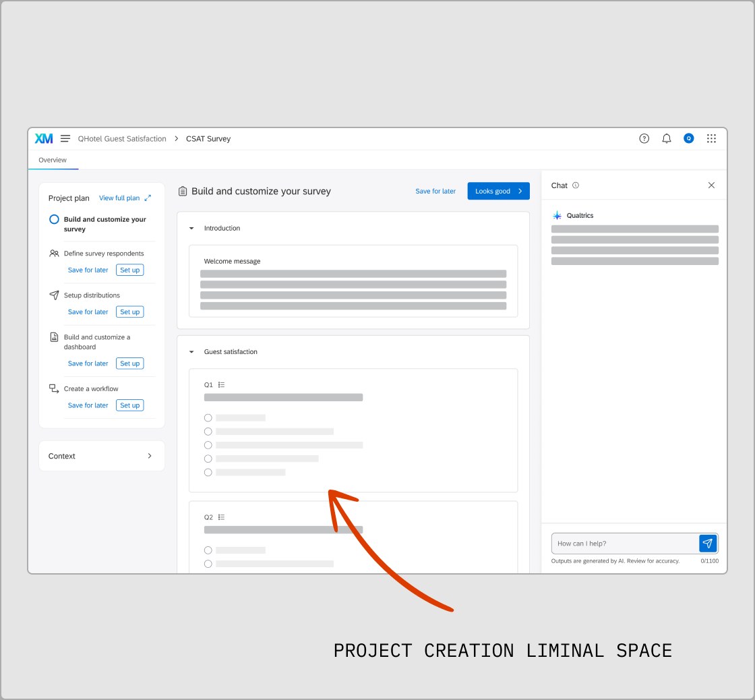The height and width of the screenshot is (700, 755).
Task: Select the Build and customize your survey step circle
Action: [x=55, y=220]
